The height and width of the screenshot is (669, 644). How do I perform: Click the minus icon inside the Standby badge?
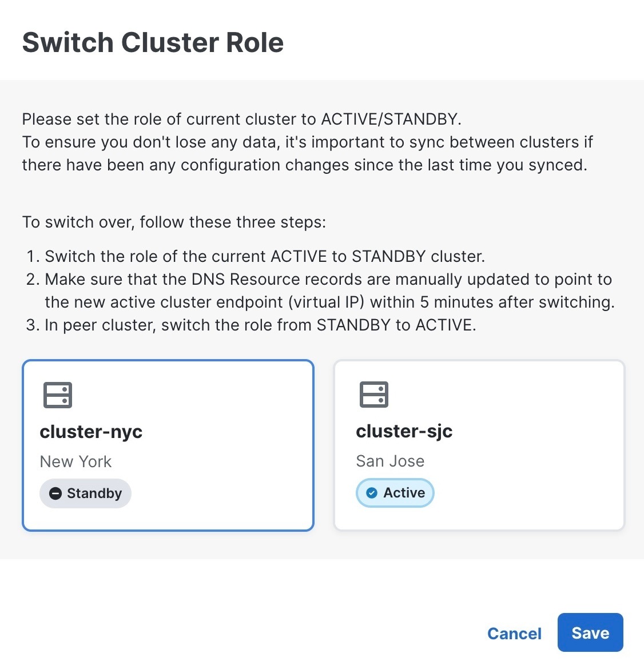[55, 493]
